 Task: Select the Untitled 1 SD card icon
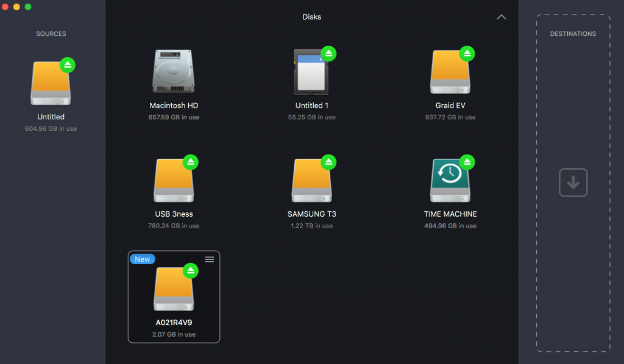(311, 72)
